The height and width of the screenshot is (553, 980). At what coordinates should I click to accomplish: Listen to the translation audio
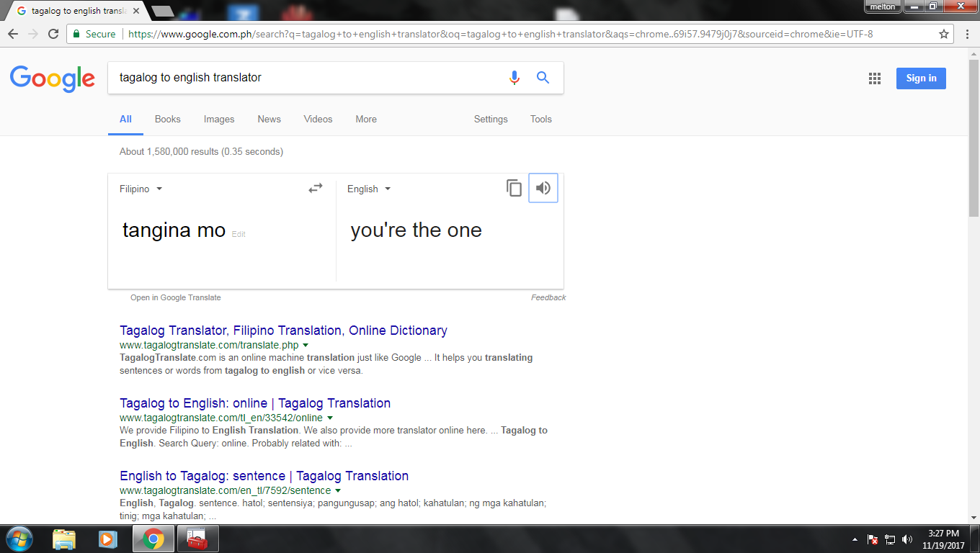543,188
